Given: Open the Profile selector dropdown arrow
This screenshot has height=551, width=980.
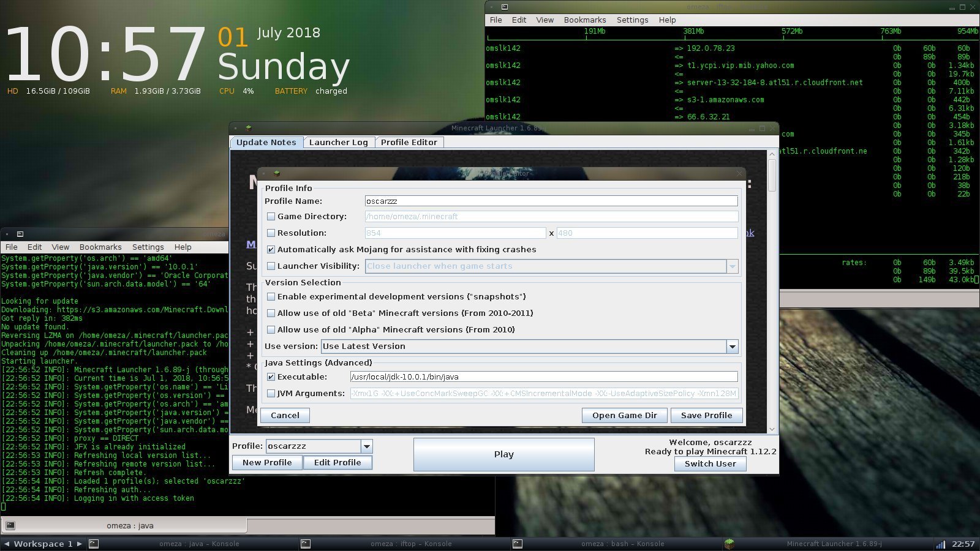Looking at the screenshot, I should tap(366, 446).
